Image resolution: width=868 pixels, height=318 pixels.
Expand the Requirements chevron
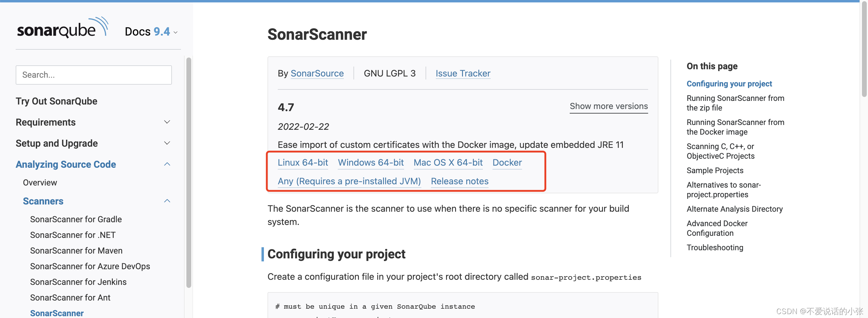click(x=167, y=122)
